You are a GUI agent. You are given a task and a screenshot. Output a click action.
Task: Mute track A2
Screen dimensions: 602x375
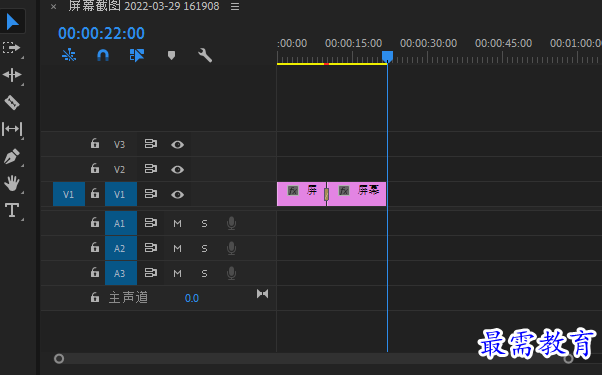coord(177,249)
